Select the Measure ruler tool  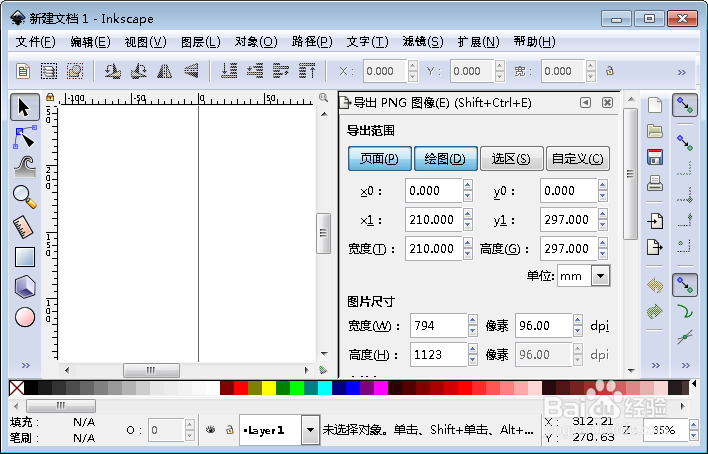(23, 227)
